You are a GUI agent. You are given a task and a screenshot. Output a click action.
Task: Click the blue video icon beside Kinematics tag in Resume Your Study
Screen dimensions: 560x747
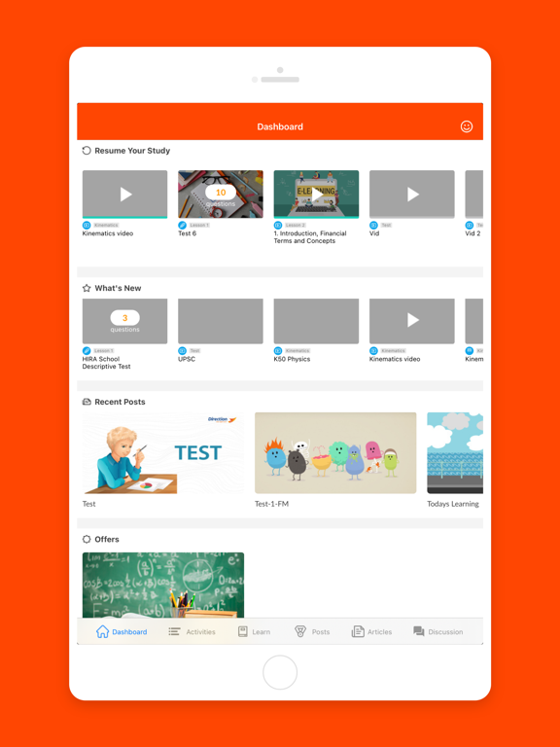tap(87, 225)
